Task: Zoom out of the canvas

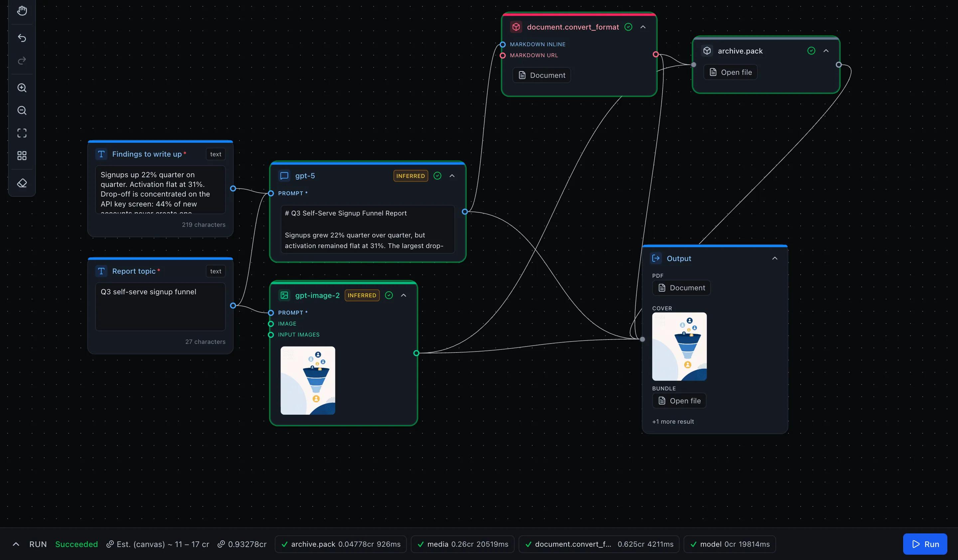Action: tap(22, 110)
